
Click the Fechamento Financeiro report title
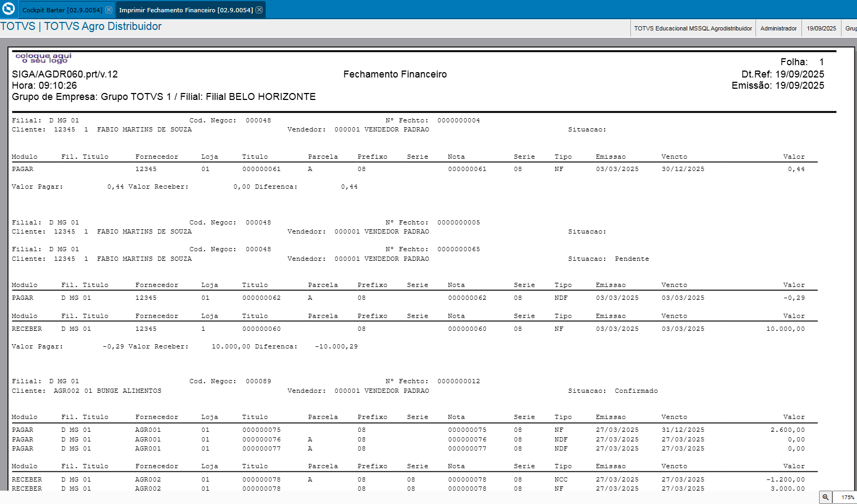tap(395, 74)
